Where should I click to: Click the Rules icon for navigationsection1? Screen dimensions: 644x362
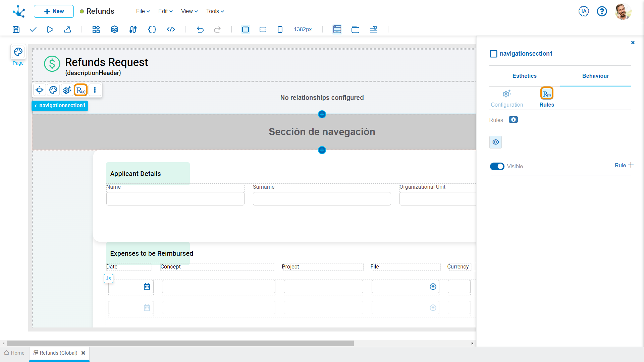click(80, 90)
